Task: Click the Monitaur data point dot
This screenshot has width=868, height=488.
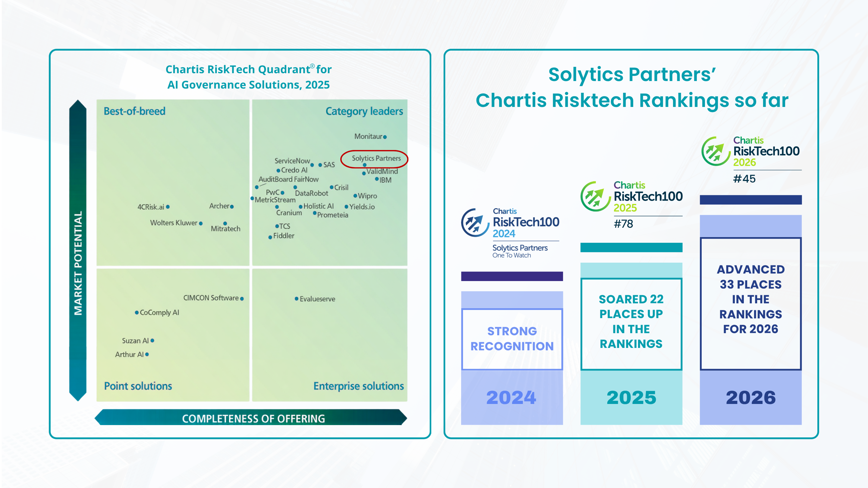Action: pos(385,137)
